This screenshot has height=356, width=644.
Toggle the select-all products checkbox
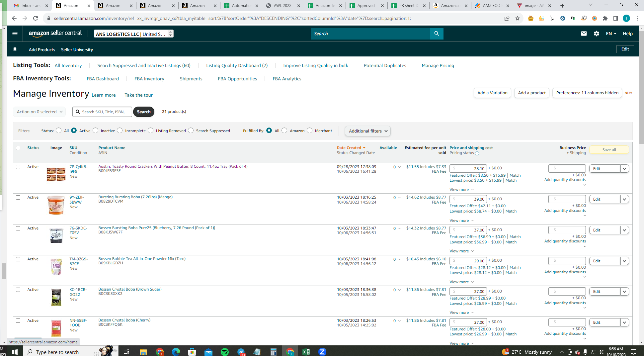[x=18, y=148]
